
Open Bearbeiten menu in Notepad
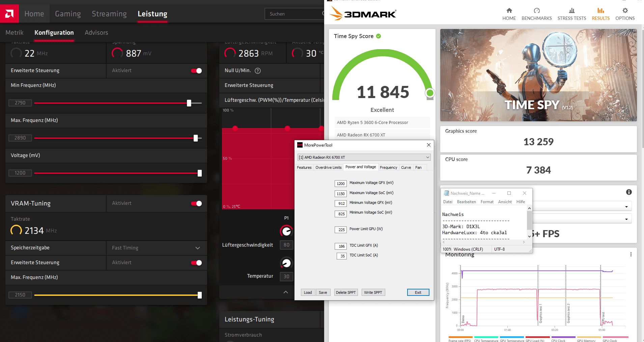click(467, 202)
